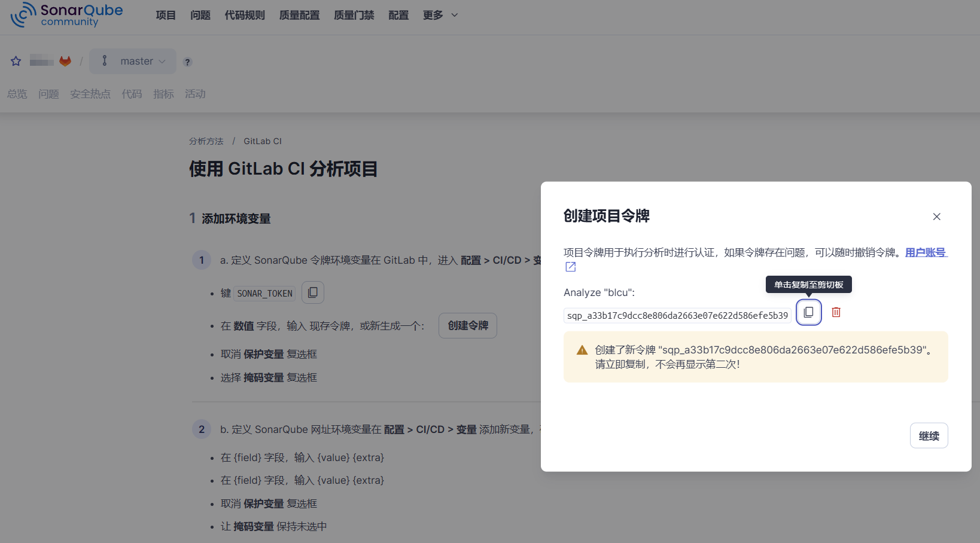This screenshot has height=543, width=980.
Task: Copy the SONAR_TOKEN key to clipboard
Action: click(x=313, y=292)
